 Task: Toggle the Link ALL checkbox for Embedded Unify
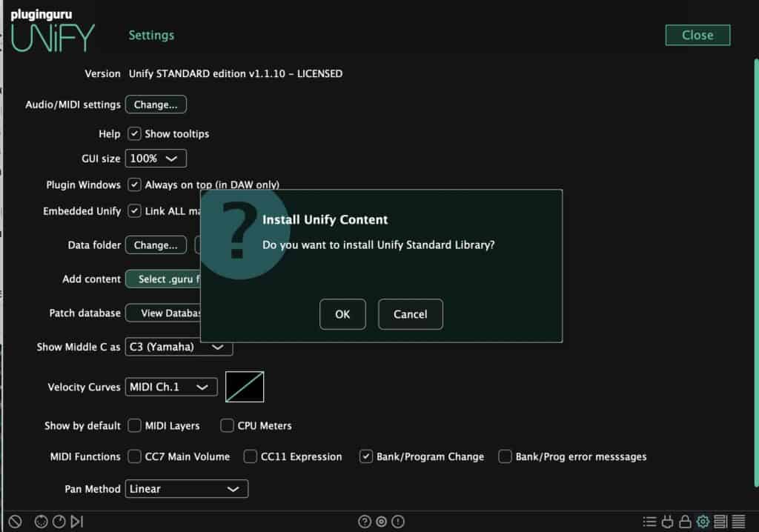pyautogui.click(x=134, y=211)
